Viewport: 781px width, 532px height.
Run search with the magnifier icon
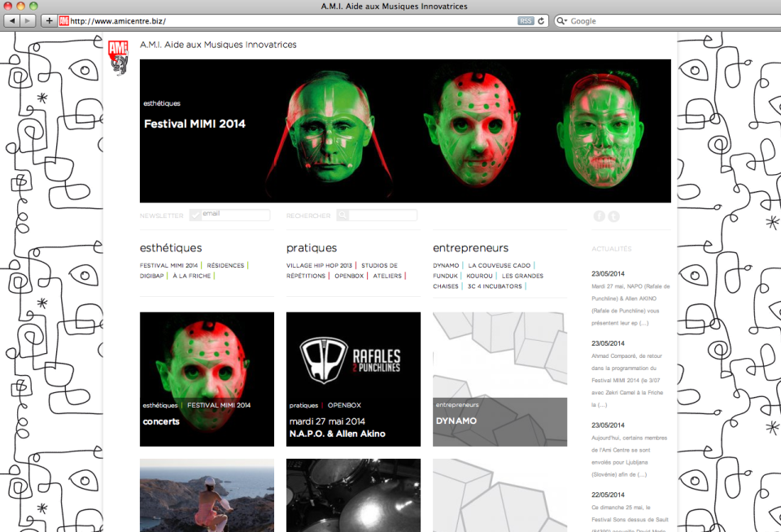343,216
